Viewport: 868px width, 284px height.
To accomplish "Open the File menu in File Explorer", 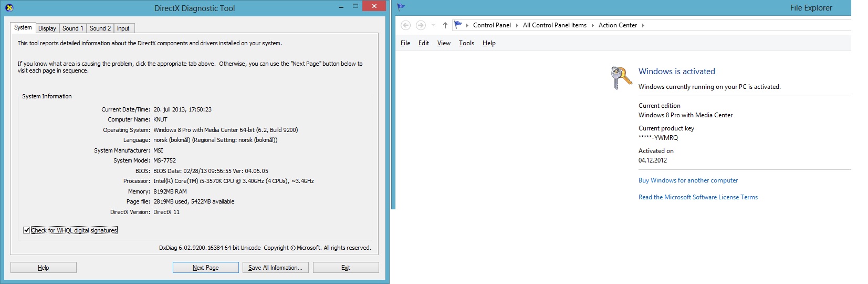I will (x=405, y=43).
